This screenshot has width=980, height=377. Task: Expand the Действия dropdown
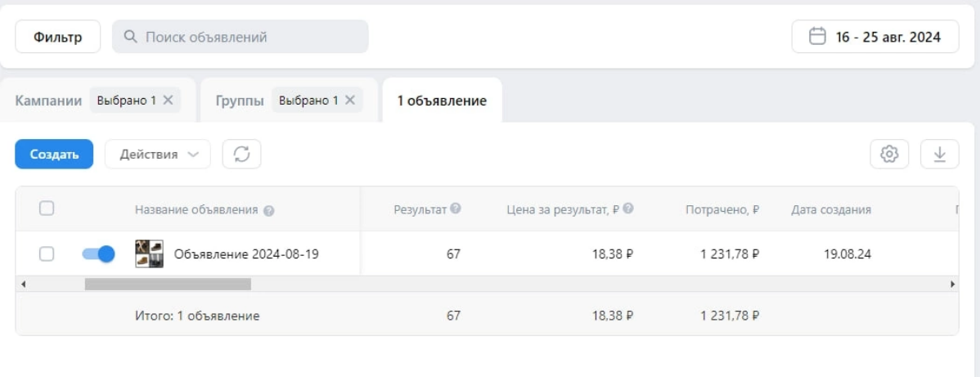158,154
